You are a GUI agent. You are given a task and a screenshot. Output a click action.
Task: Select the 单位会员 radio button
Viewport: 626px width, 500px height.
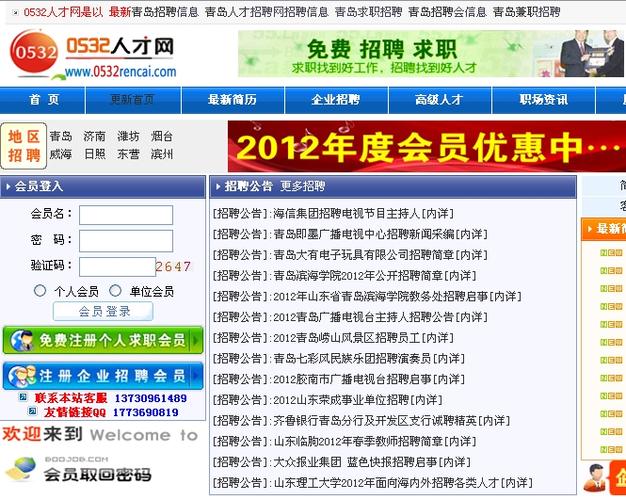pos(116,291)
